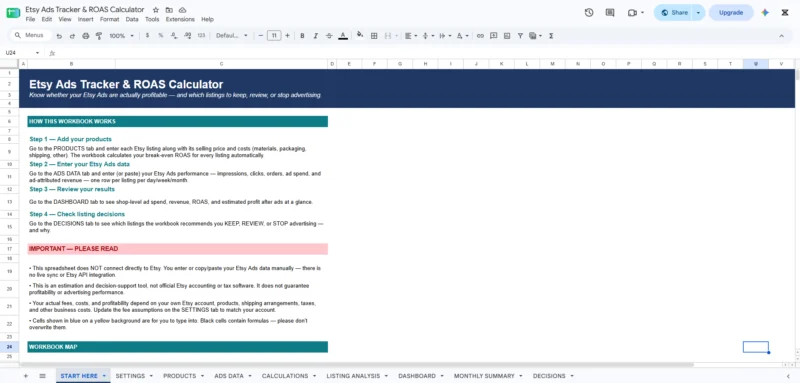The image size is (800, 383).
Task: Open the Data menu
Action: (x=132, y=19)
